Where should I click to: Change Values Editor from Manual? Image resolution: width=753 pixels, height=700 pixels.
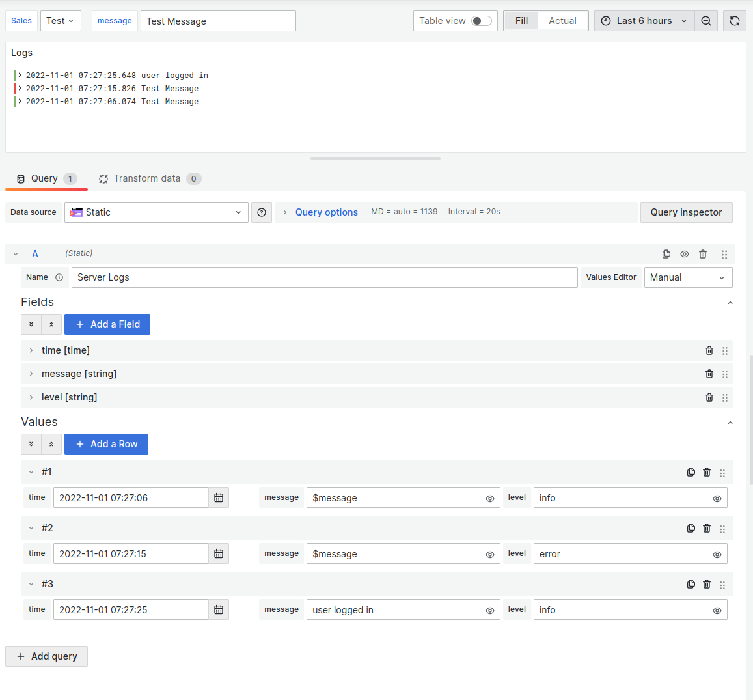(688, 277)
